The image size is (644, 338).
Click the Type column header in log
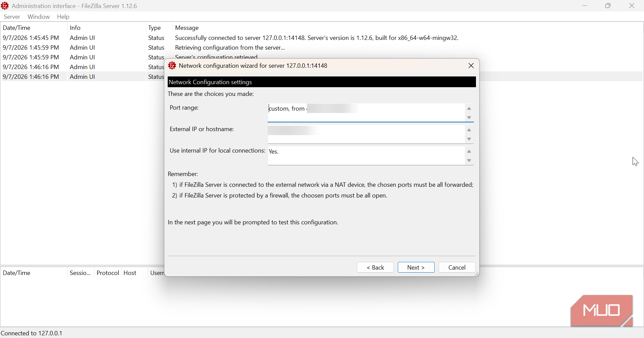159,28
